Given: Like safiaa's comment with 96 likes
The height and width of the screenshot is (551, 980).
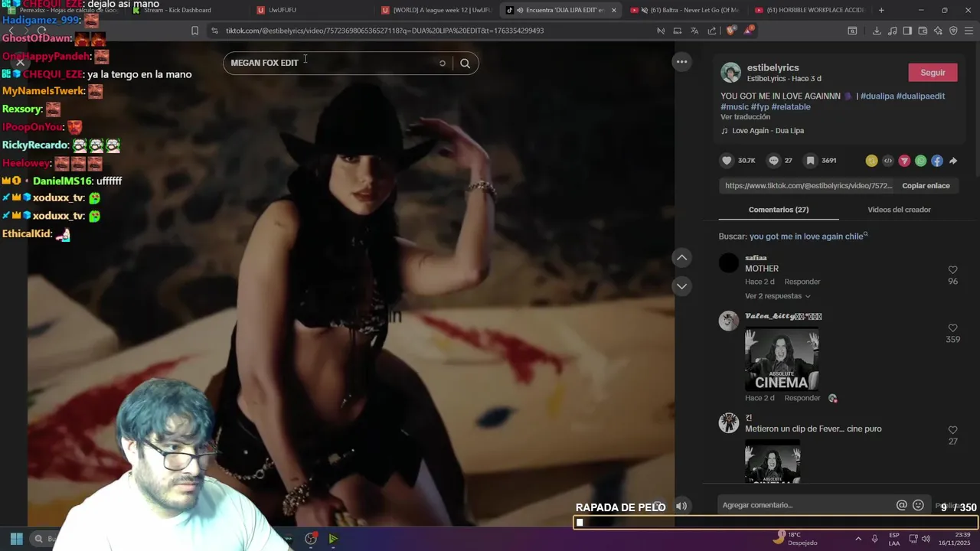Looking at the screenshot, I should tap(952, 270).
